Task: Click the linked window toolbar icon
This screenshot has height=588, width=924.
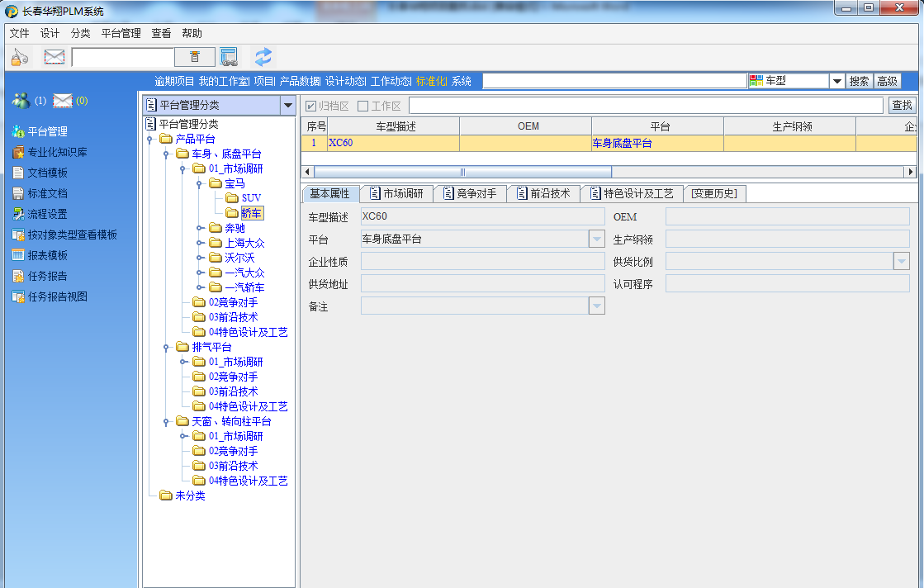Action: 229,57
